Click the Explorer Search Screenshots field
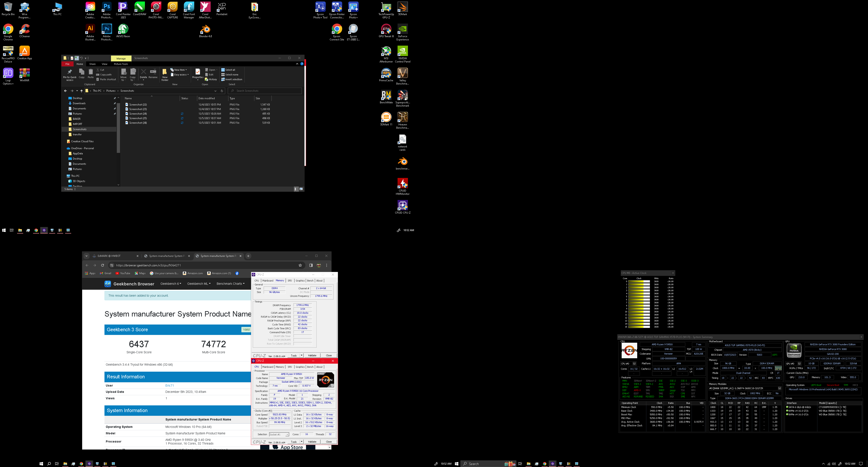The width and height of the screenshot is (868, 467). pyautogui.click(x=265, y=91)
